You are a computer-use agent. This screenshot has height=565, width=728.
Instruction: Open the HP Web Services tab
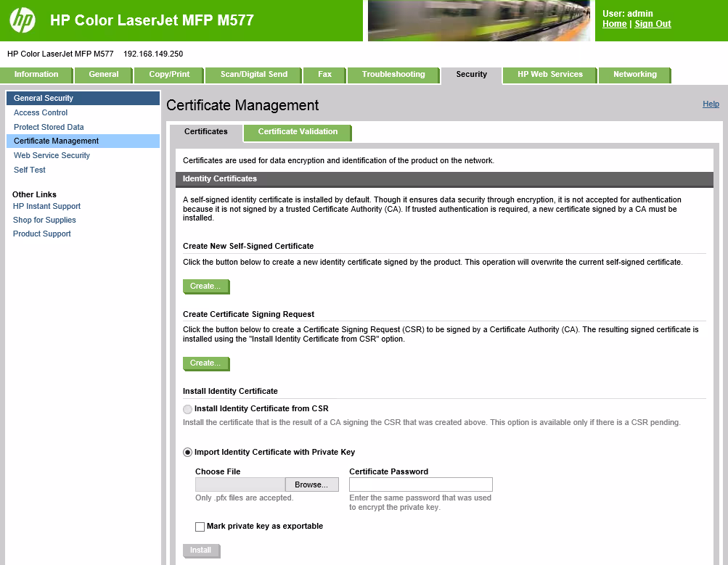click(x=549, y=74)
